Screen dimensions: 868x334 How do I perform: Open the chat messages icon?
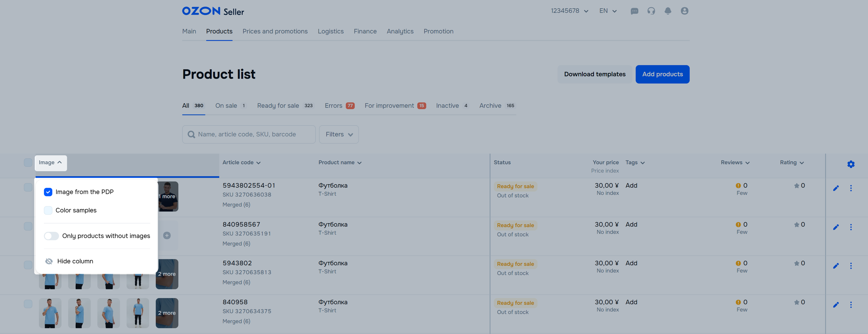[634, 11]
